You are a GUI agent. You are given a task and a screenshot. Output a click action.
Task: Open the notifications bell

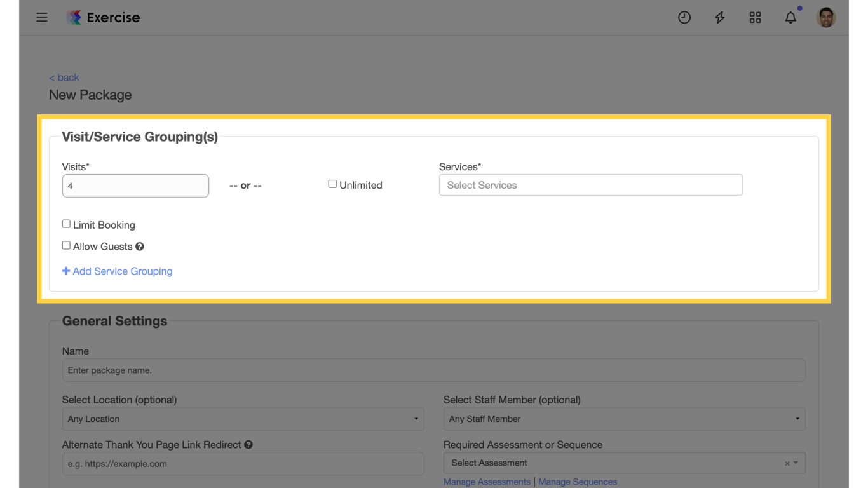pos(790,18)
